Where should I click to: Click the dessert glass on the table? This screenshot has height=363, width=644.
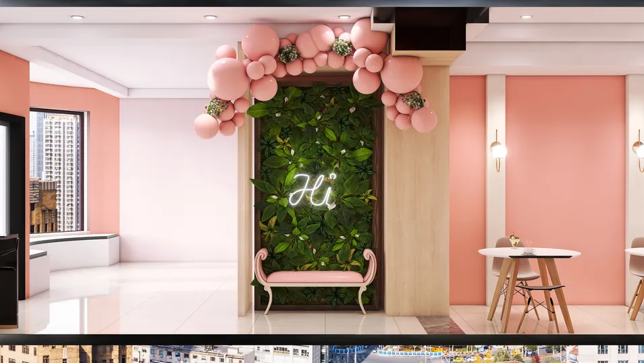coord(514,241)
